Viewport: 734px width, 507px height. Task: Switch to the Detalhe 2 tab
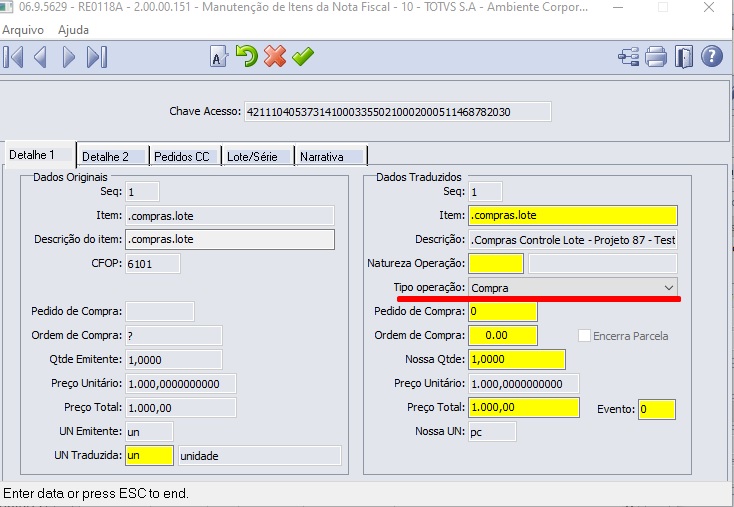112,156
